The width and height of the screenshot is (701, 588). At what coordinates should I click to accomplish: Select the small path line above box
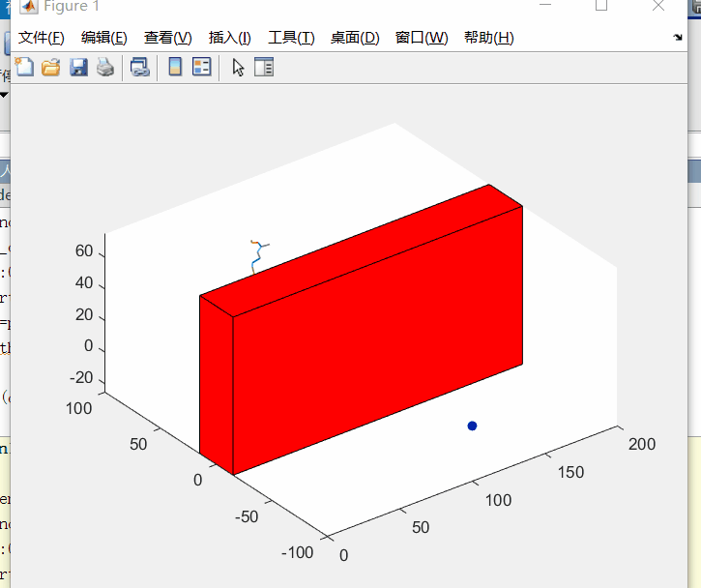tap(259, 256)
